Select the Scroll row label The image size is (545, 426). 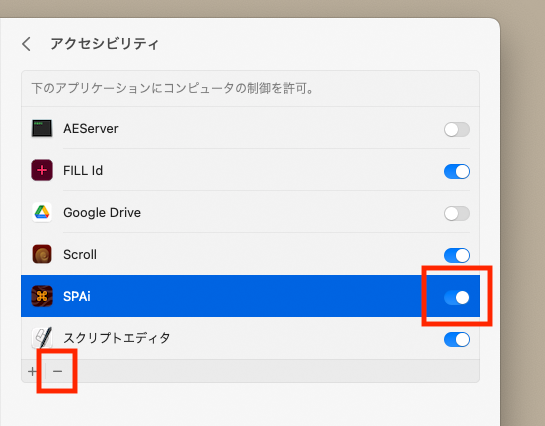click(x=80, y=255)
